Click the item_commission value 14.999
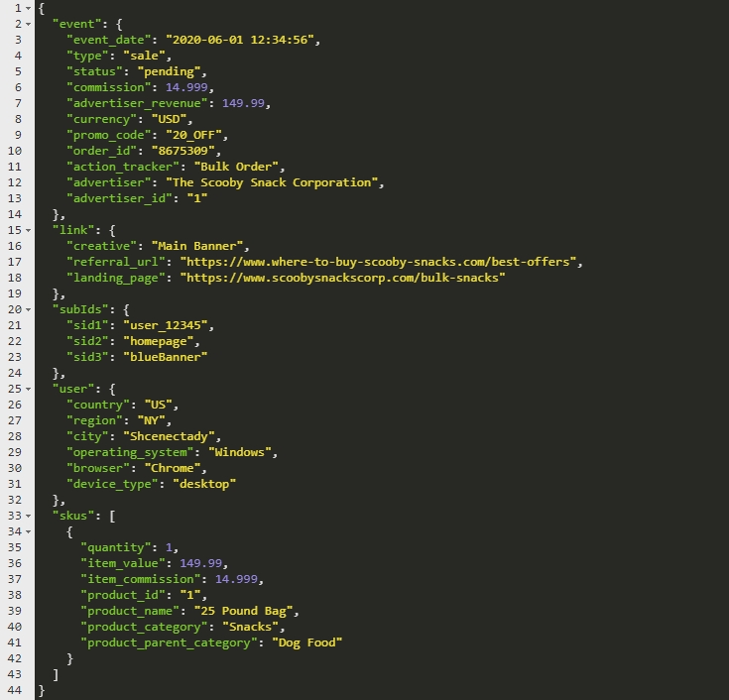This screenshot has height=700, width=729. click(x=236, y=579)
